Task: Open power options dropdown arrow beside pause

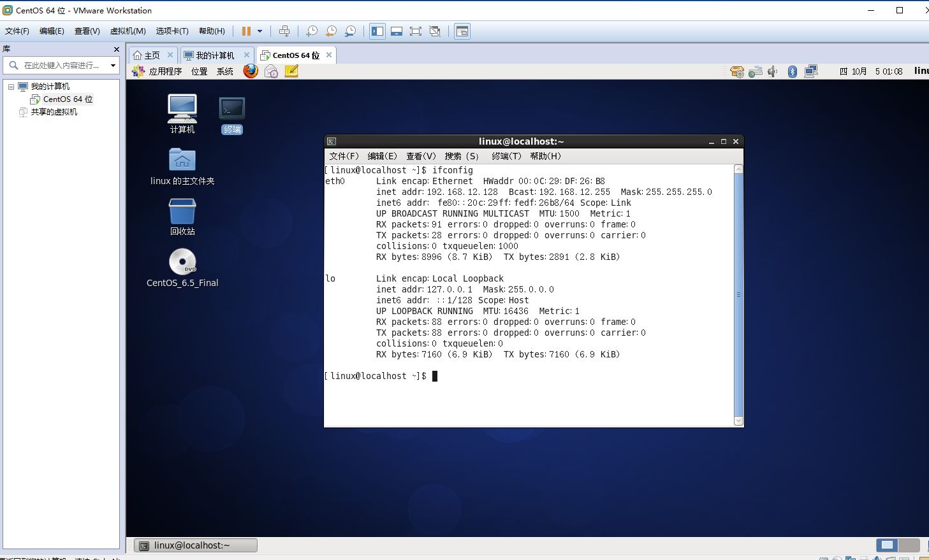Action: [x=260, y=31]
